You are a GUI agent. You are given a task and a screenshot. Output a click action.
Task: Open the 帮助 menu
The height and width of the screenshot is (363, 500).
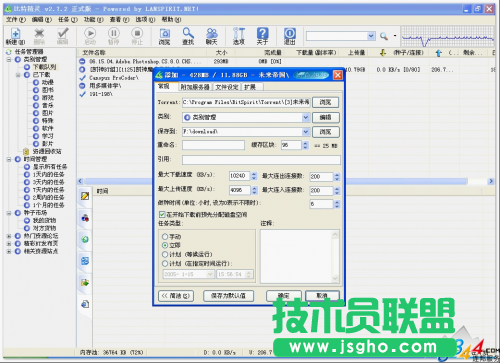(x=171, y=20)
